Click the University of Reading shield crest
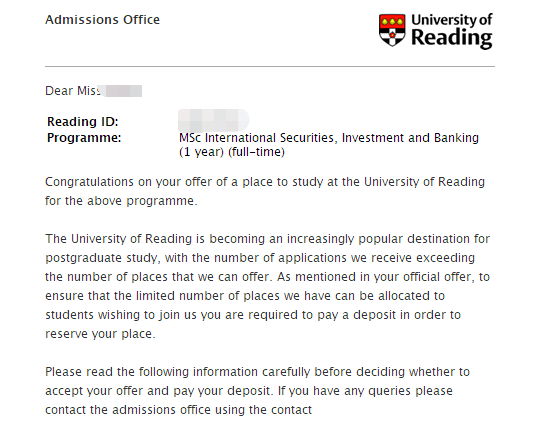The height and width of the screenshot is (435, 540). (x=392, y=30)
